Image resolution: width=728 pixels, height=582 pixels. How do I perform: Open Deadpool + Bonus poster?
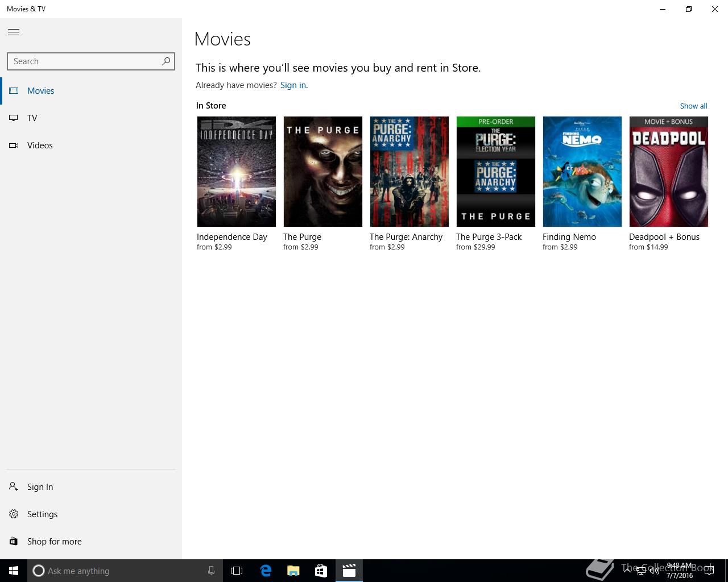point(669,172)
